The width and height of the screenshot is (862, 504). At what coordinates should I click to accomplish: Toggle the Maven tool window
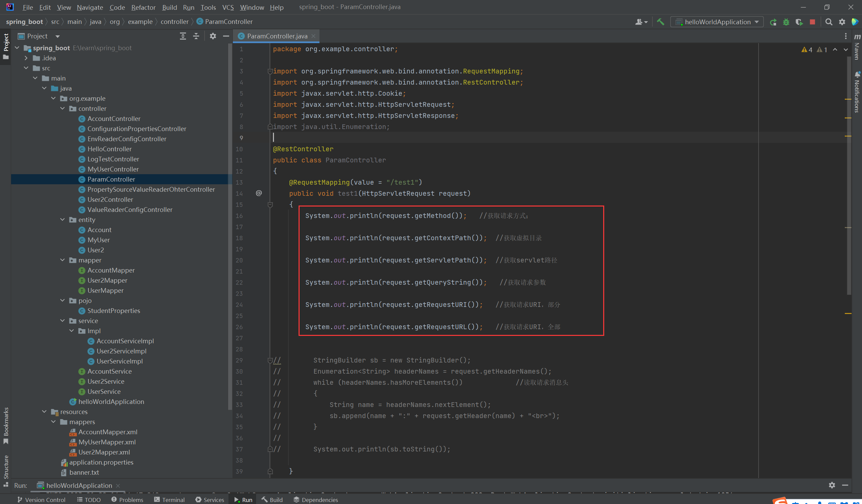857,48
